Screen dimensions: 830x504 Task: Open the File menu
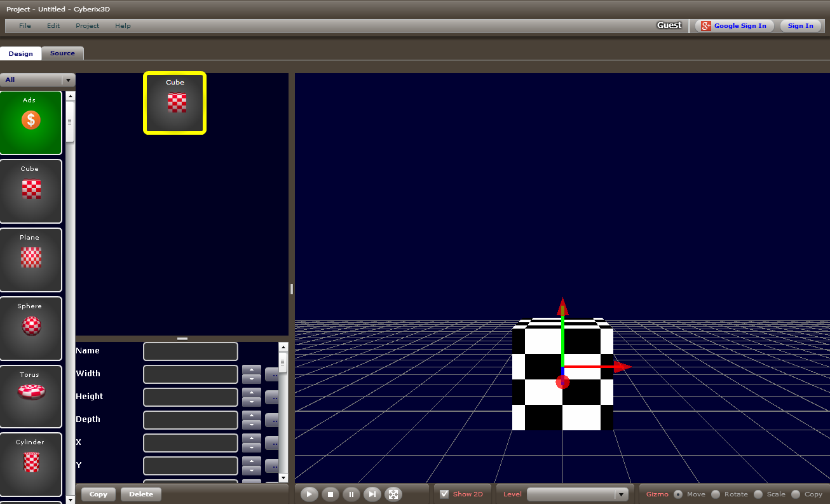[25, 26]
